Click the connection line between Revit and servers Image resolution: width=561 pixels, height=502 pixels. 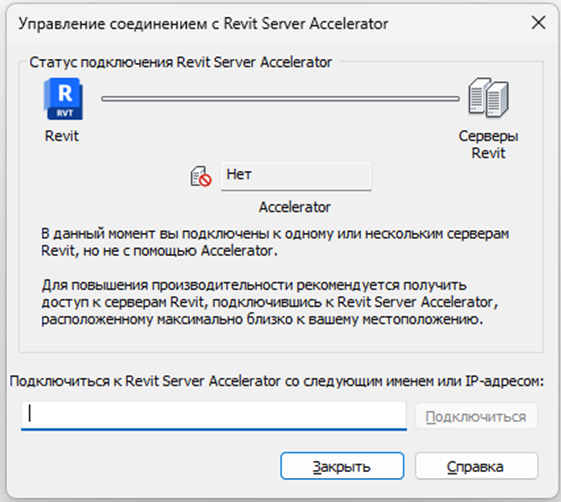[280, 98]
